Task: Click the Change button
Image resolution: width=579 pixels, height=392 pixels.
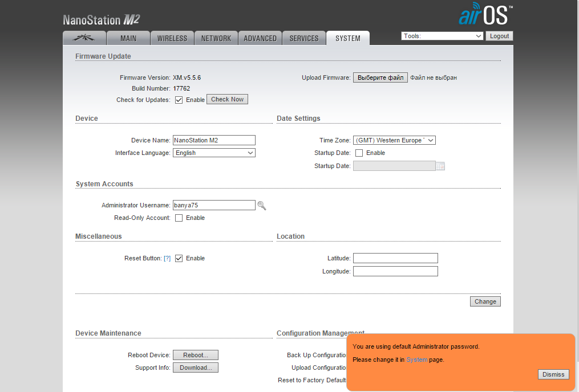Action: point(485,301)
